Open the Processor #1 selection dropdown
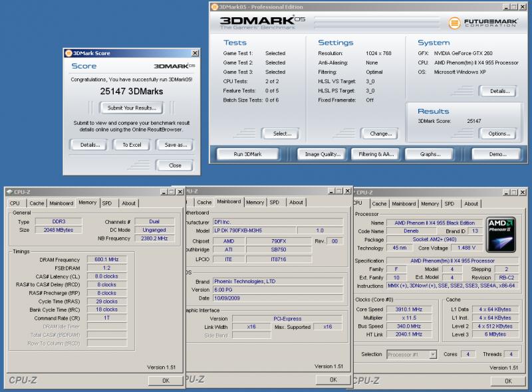The height and width of the screenshot is (392, 532). click(433, 354)
